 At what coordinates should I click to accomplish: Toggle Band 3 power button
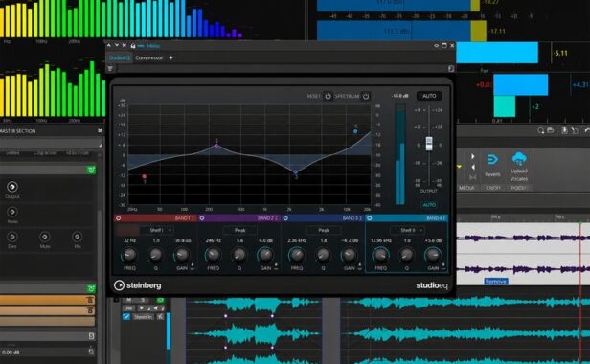coord(285,218)
